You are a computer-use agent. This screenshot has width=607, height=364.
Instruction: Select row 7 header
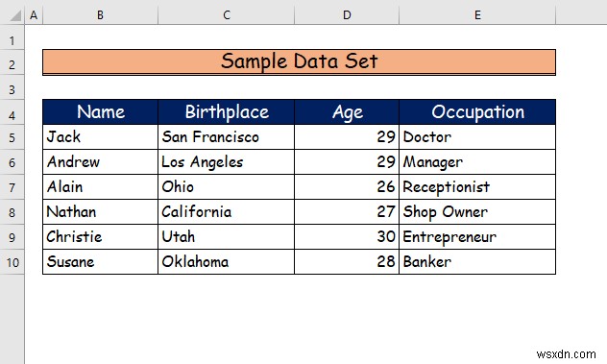point(12,187)
